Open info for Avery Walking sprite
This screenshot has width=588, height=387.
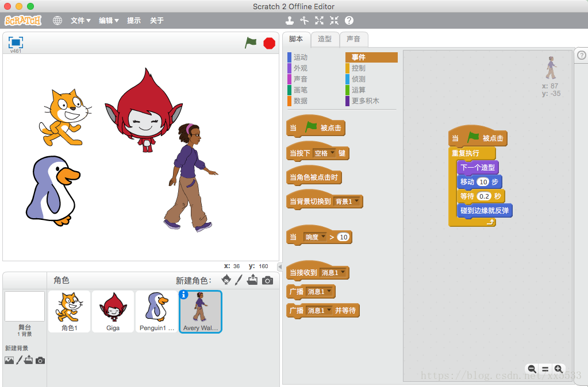pyautogui.click(x=183, y=295)
